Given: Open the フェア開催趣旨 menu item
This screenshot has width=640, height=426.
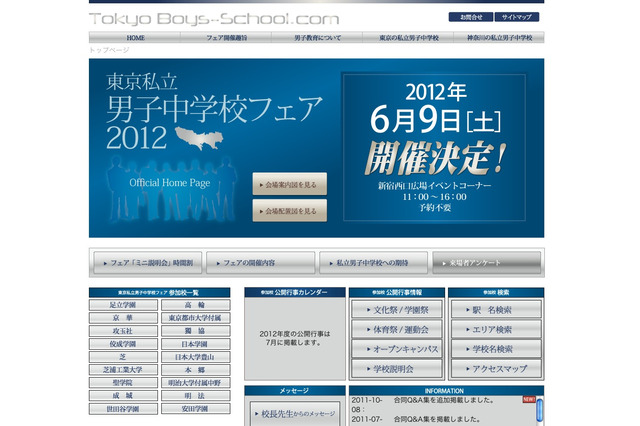Looking at the screenshot, I should 226,38.
